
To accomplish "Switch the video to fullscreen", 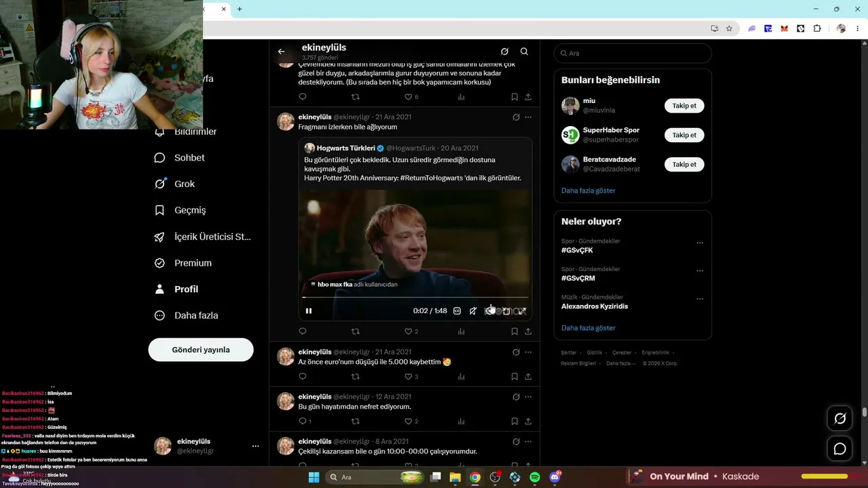I will coord(522,311).
